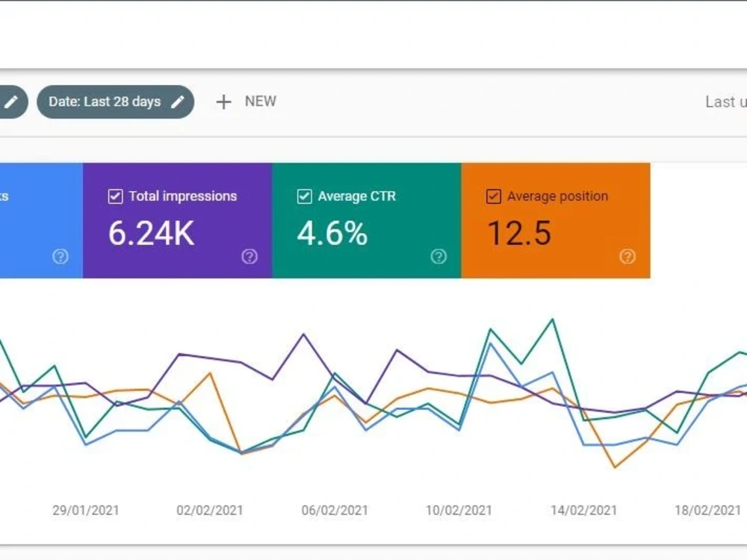Viewport: 747px width, 560px height.
Task: Open help icon on Average position card
Action: [x=627, y=256]
